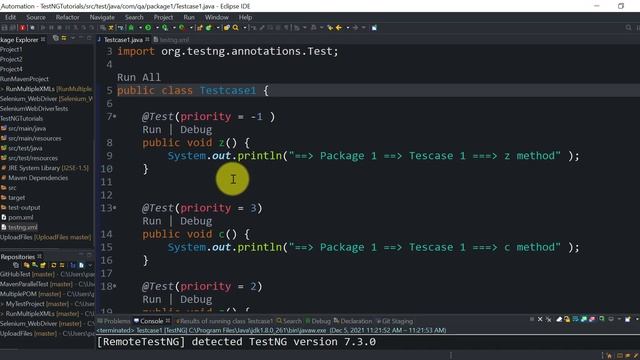Image resolution: width=640 pixels, height=360 pixels.
Task: Click the red Terminate icon in main toolbar
Action: click(23, 28)
